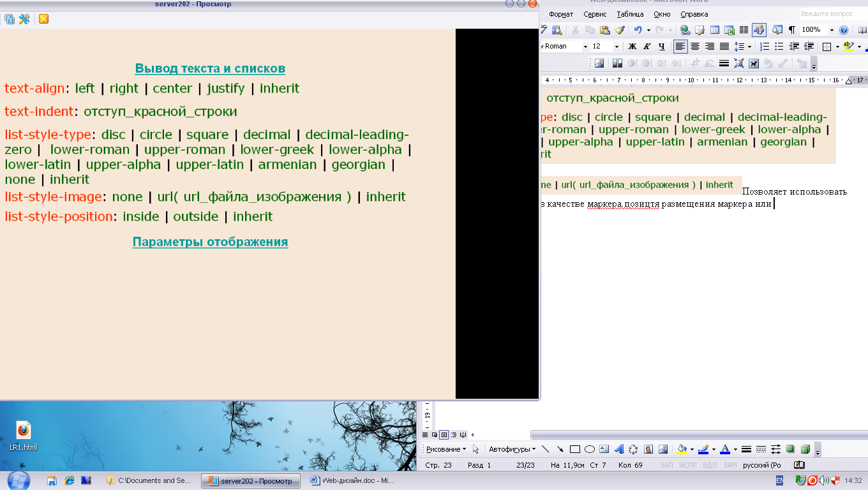Follow the 'Параметры отображения' link

[x=210, y=242]
